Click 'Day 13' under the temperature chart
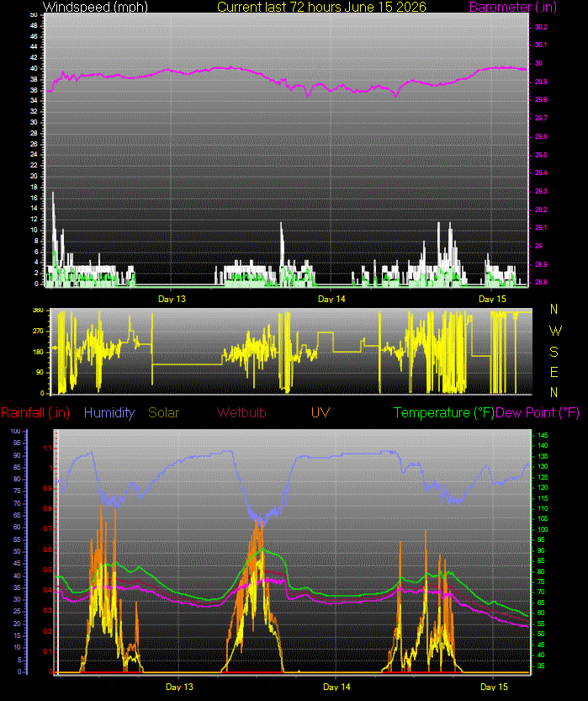 (x=180, y=687)
